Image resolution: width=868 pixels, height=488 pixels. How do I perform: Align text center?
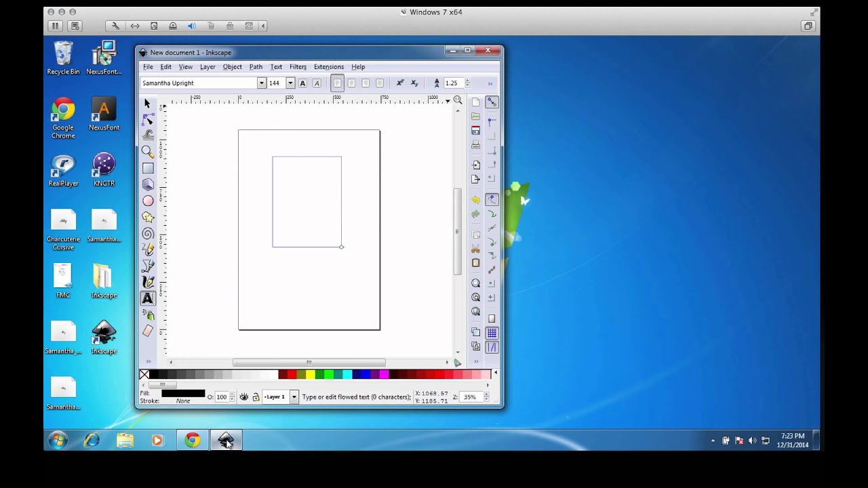(x=351, y=83)
